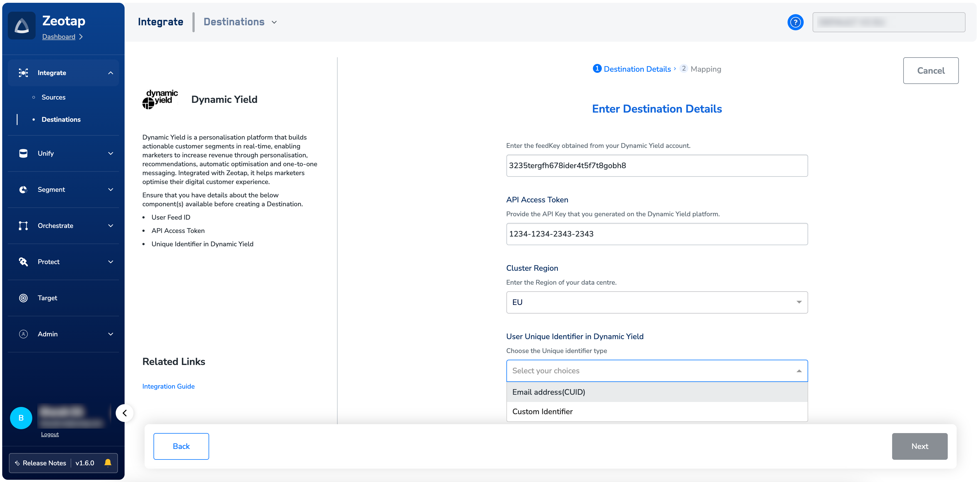Click the notification bell icon
980x482 pixels.
click(108, 463)
